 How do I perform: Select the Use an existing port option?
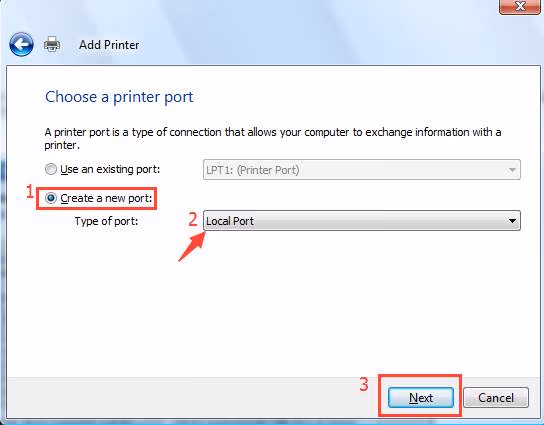point(103,169)
